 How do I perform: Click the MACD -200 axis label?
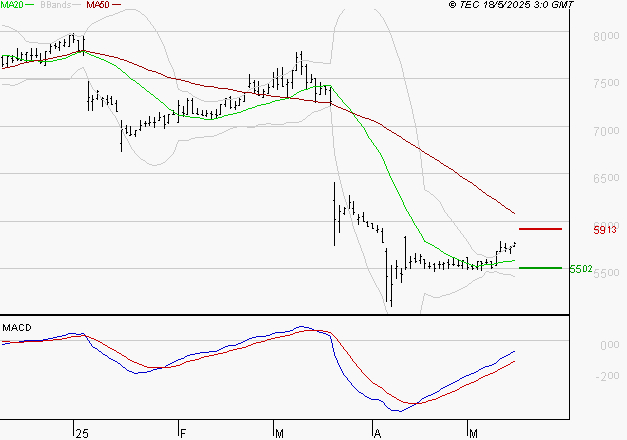coord(607,376)
